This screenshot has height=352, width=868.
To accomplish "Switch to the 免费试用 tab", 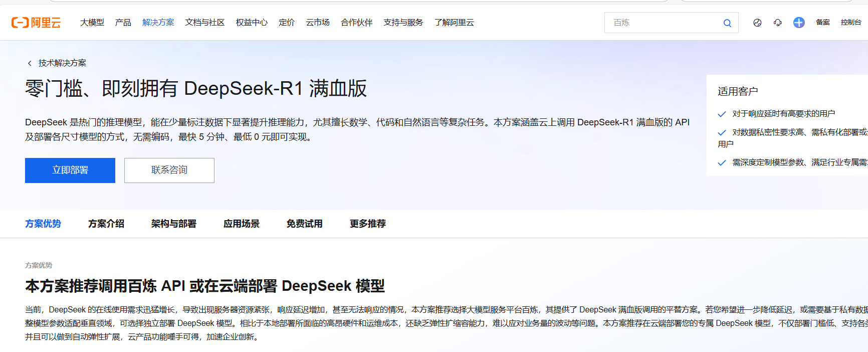I will [305, 224].
